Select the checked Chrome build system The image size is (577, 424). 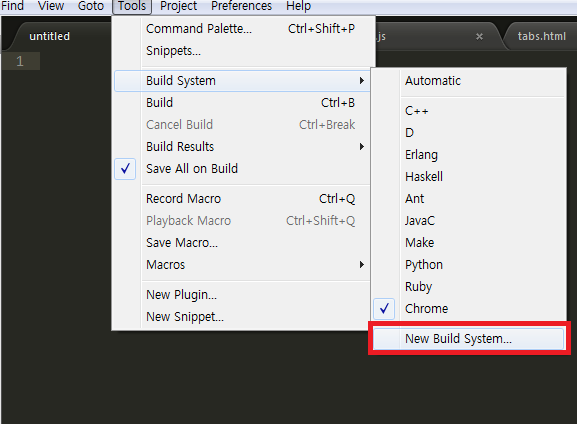pos(468,309)
